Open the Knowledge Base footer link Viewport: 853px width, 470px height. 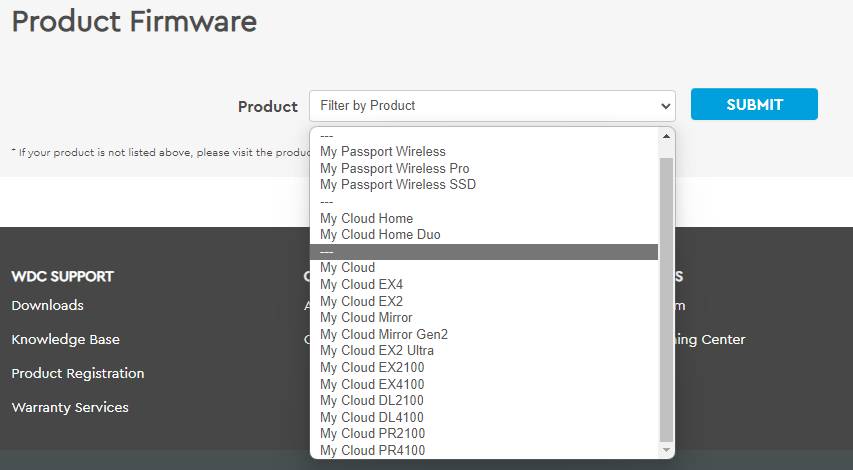(x=65, y=339)
